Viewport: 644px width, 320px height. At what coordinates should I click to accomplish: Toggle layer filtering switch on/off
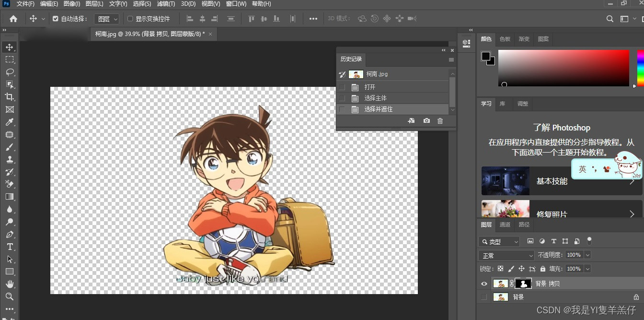[x=589, y=241]
